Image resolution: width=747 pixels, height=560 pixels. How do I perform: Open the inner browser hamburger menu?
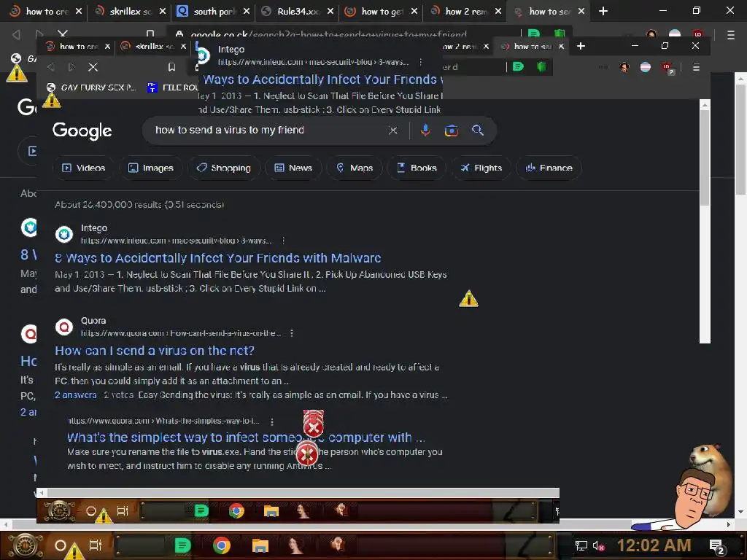pos(696,67)
